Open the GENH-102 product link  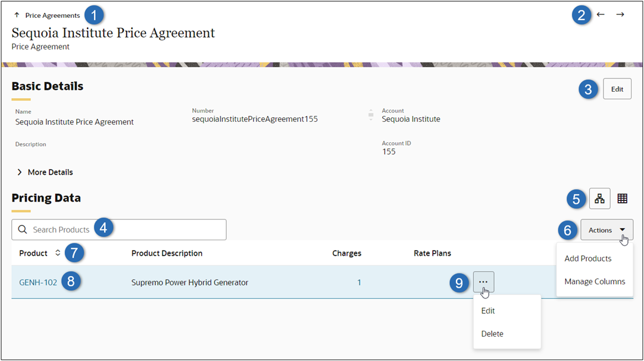[37, 282]
